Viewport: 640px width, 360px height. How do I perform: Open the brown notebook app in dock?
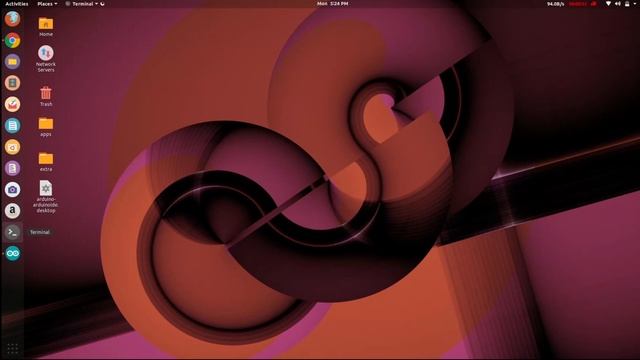point(13,83)
